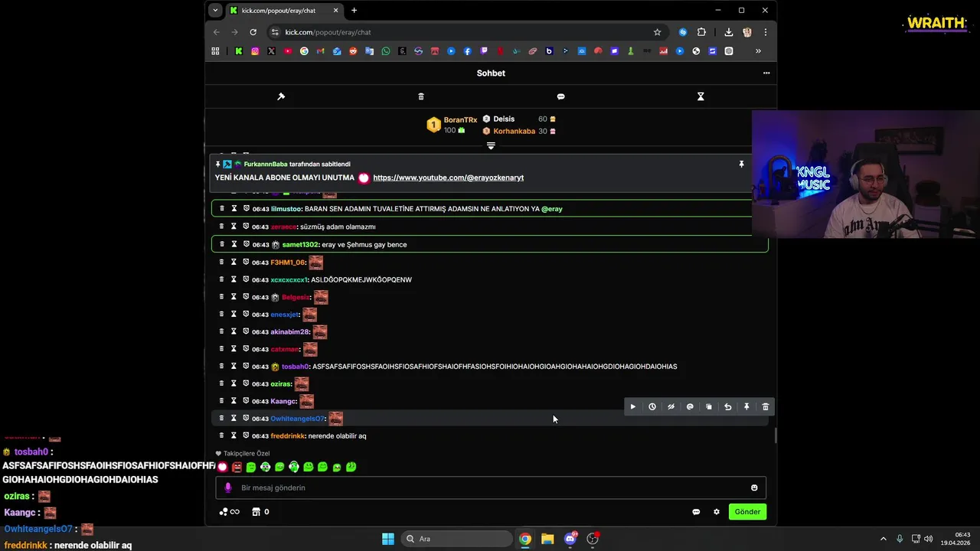Image resolution: width=980 pixels, height=551 pixels.
Task: Open lilmustoe's user card
Action: click(286, 209)
